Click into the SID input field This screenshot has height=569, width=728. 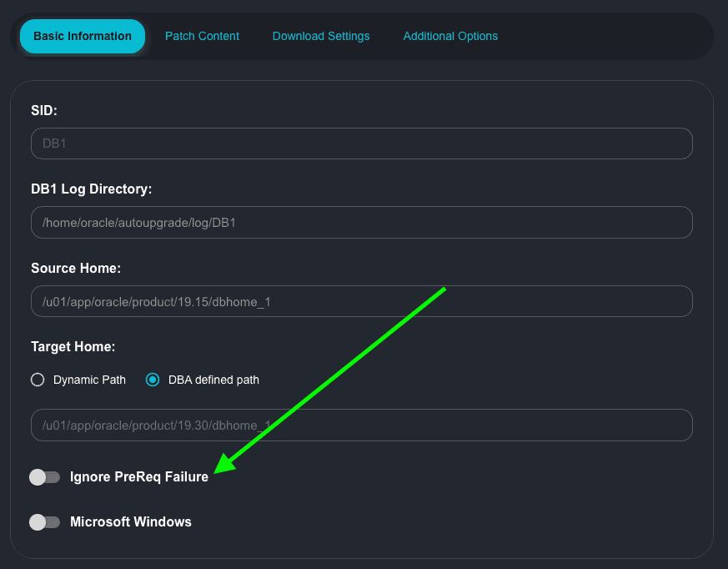coord(361,144)
